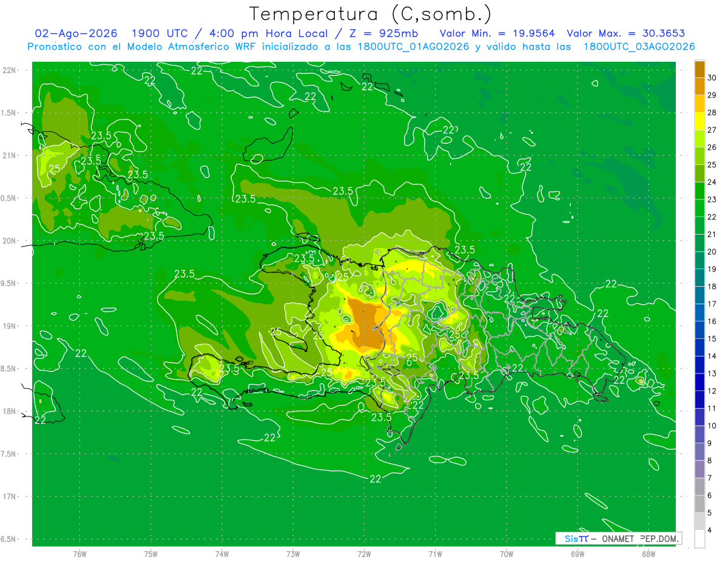Pick the white colorbar swatch below 4
This screenshot has width=728, height=562.
click(699, 539)
